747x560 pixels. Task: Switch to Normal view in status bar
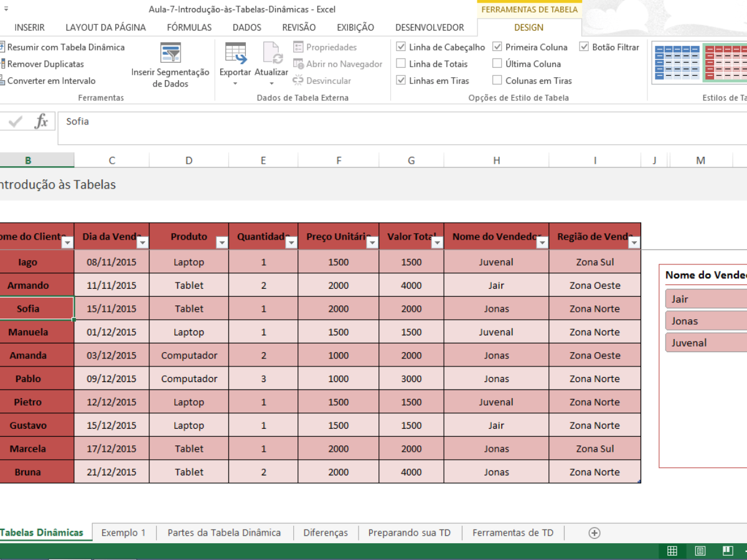(672, 551)
